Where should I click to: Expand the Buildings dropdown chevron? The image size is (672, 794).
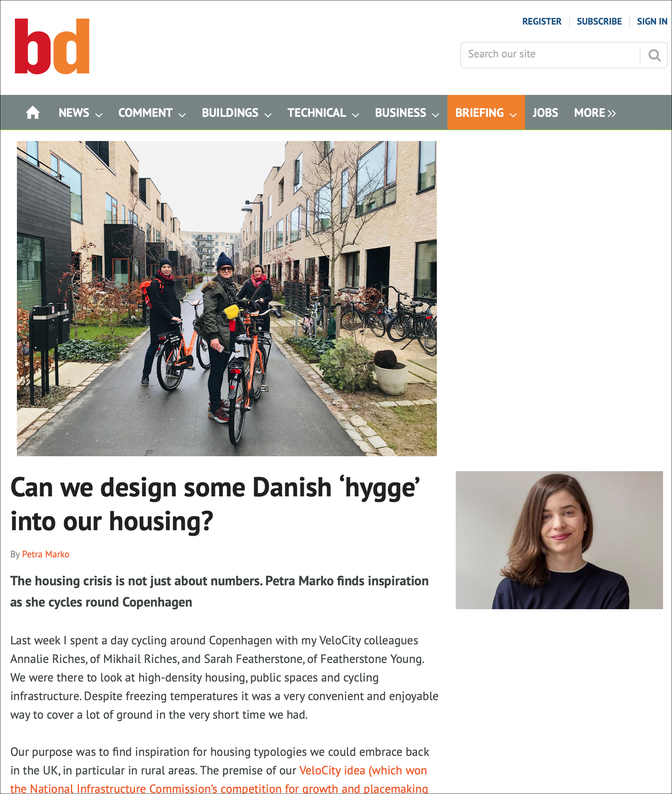pyautogui.click(x=268, y=115)
